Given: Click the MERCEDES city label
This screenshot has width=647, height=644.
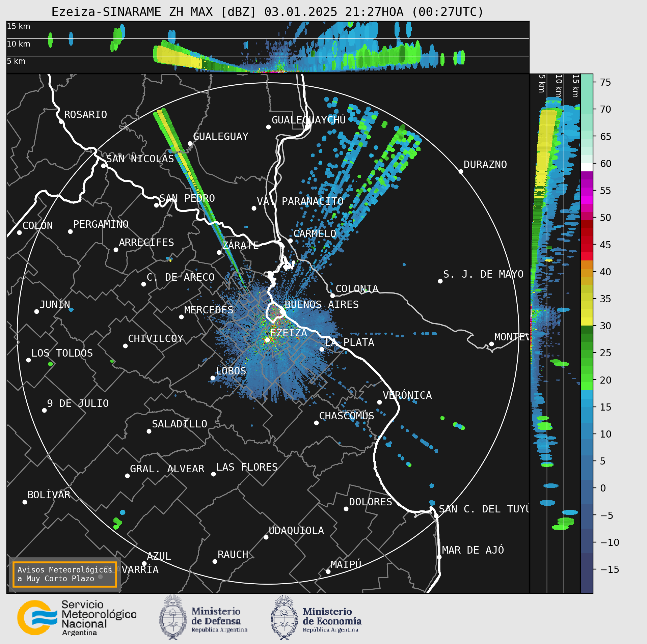Looking at the screenshot, I should [209, 310].
